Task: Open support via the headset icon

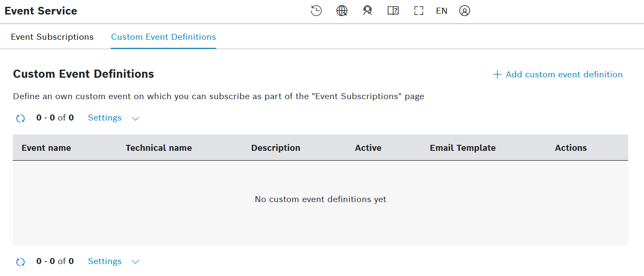Action: point(367,11)
